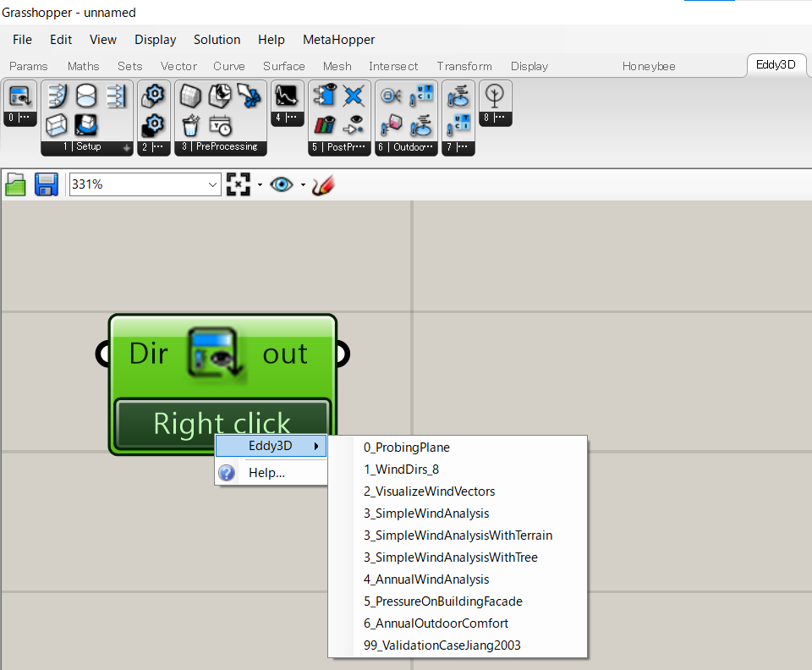This screenshot has height=670, width=812.
Task: Click the Zoom Extents icon
Action: (239, 184)
